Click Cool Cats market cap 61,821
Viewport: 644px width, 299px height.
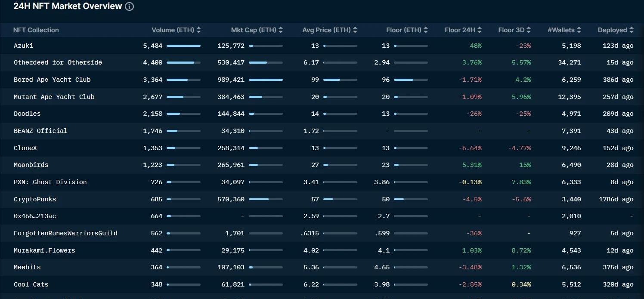[233, 284]
